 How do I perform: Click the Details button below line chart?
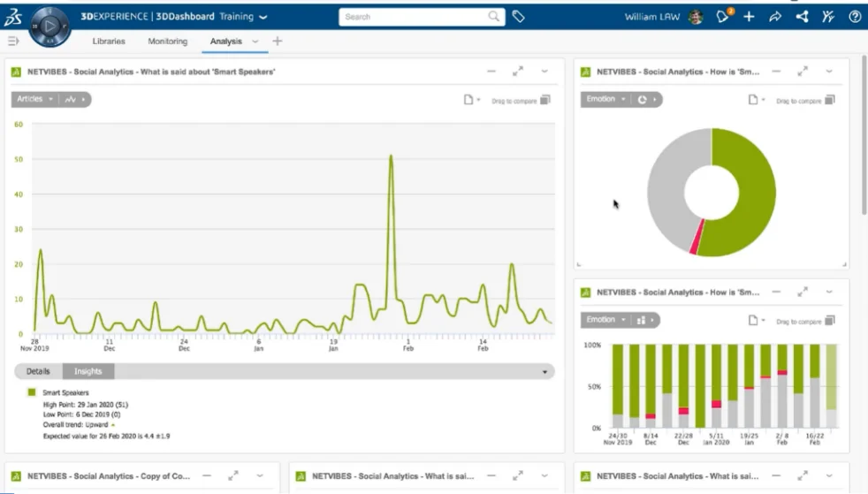pos(38,372)
